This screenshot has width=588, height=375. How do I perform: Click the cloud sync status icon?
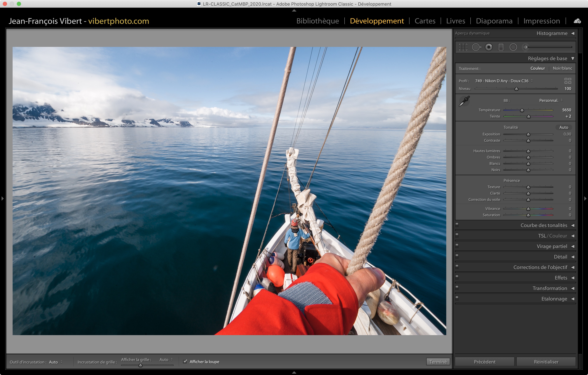577,21
